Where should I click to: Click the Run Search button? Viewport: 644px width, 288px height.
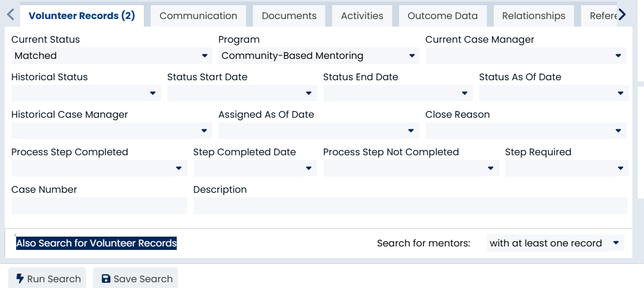point(47,279)
